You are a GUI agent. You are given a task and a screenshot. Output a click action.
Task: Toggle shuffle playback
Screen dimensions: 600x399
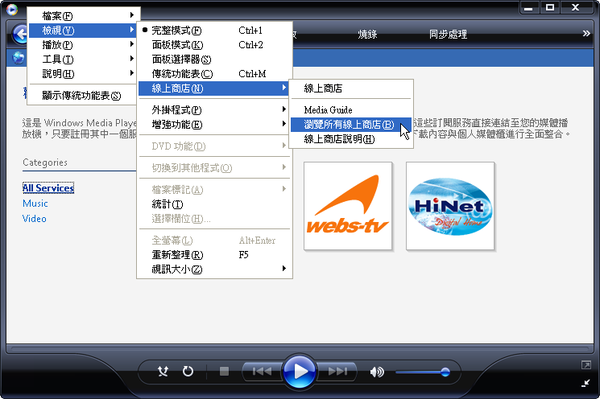click(x=163, y=371)
